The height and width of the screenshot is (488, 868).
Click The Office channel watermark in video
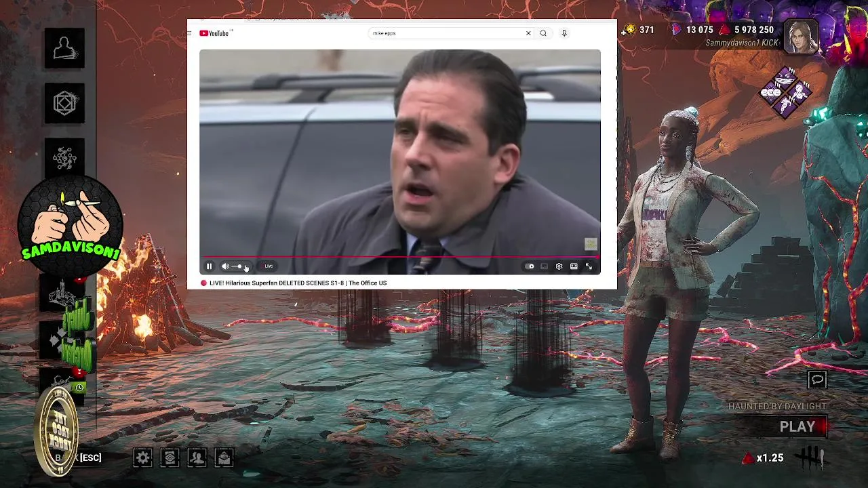point(591,244)
